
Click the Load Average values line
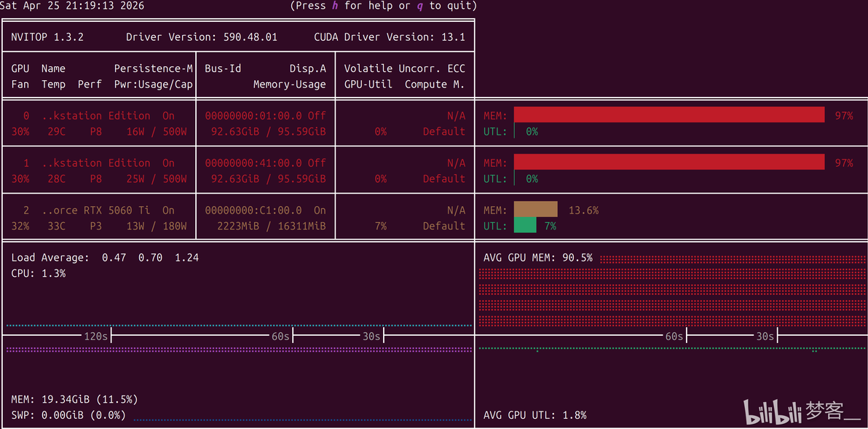[x=105, y=257]
